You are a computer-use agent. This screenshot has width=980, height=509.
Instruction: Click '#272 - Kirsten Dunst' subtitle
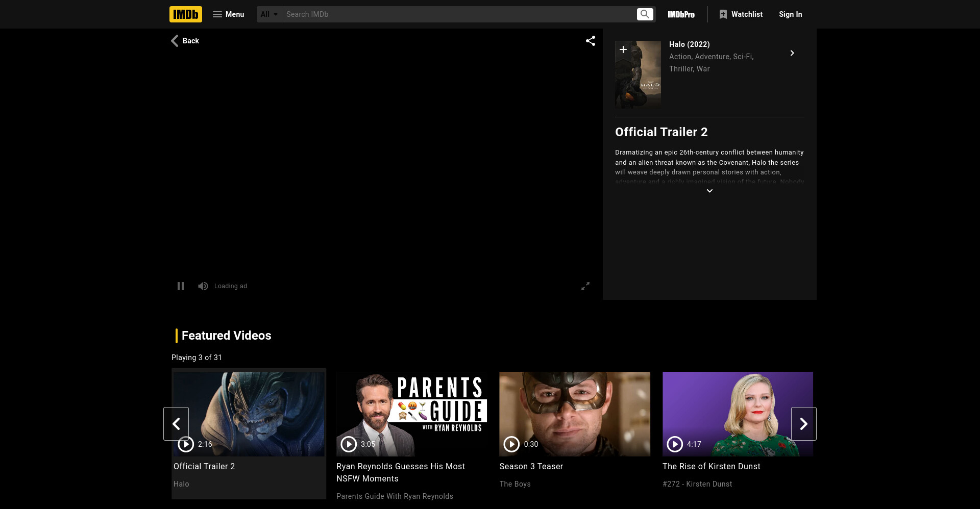click(697, 484)
